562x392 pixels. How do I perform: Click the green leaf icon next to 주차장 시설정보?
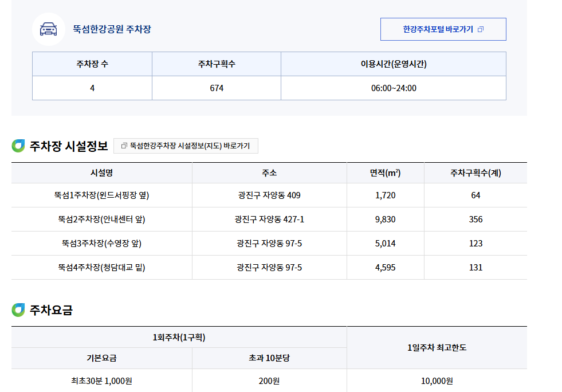tap(18, 146)
